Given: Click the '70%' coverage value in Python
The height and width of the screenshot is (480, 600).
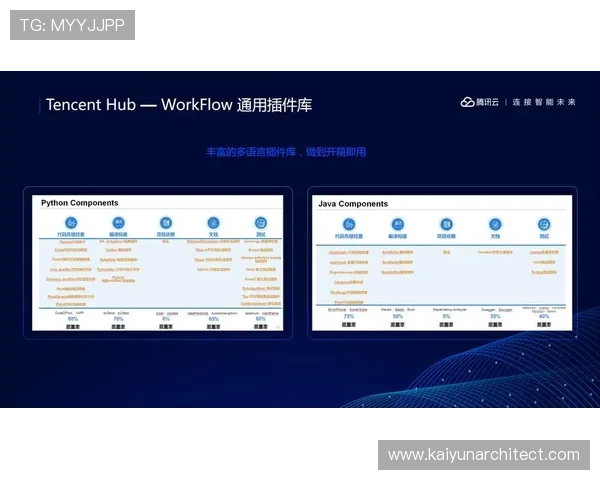Looking at the screenshot, I should (x=118, y=319).
